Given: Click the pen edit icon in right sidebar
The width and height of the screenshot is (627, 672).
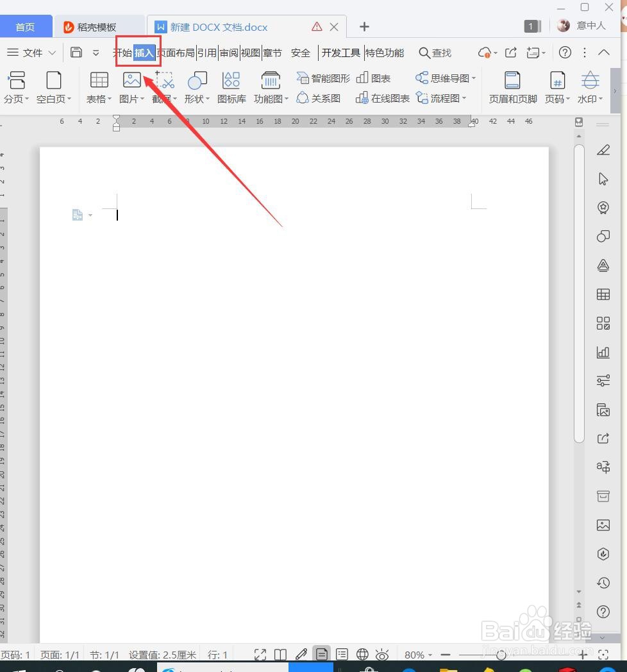Looking at the screenshot, I should click(603, 150).
